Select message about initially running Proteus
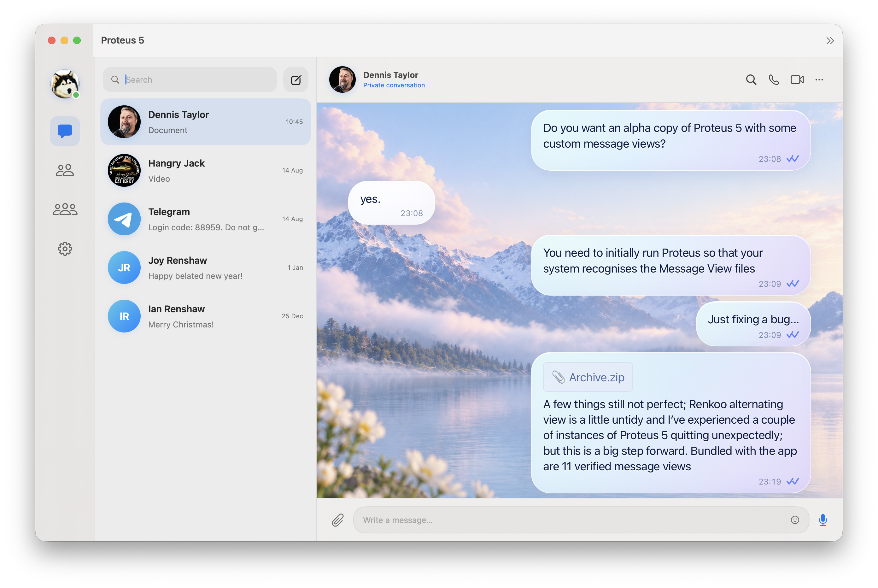 (x=671, y=265)
